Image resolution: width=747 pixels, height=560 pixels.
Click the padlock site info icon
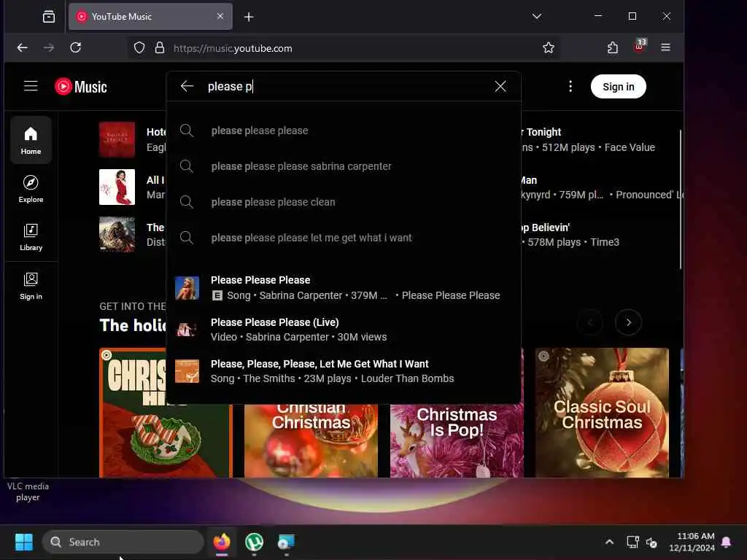pos(160,47)
